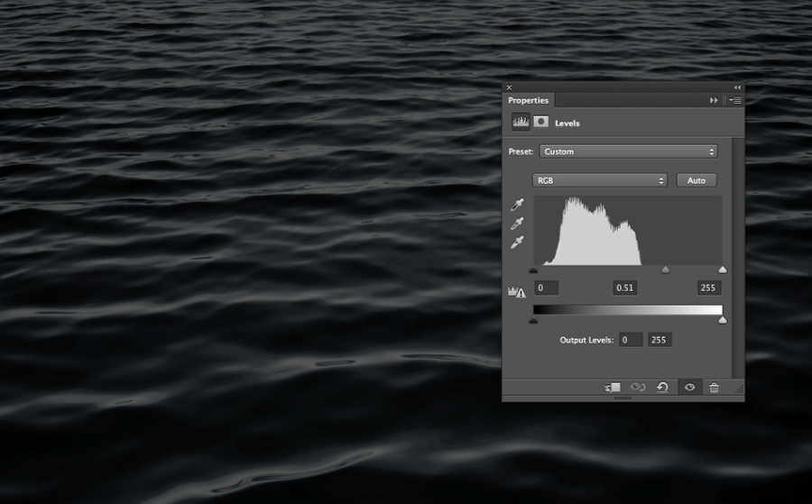Viewport: 812px width, 504px height.
Task: Collapse the panel with double arrows
Action: point(737,87)
